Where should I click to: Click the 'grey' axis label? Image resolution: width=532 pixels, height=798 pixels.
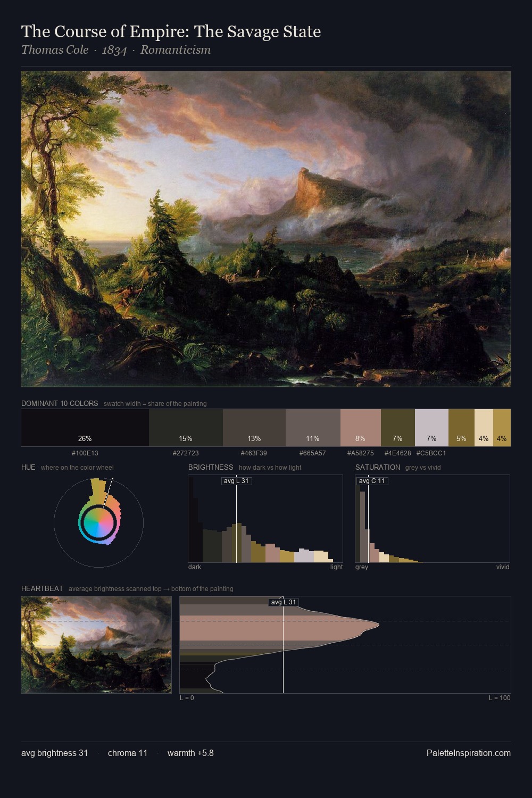(x=362, y=567)
